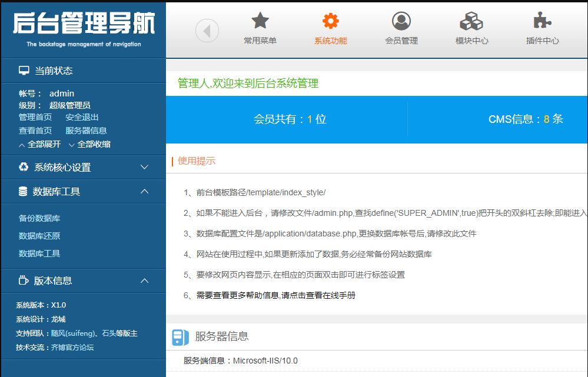Click the 服务端信息 Microsoft-IIS/10.0 line
Image resolution: width=588 pixels, height=377 pixels.
(x=240, y=361)
